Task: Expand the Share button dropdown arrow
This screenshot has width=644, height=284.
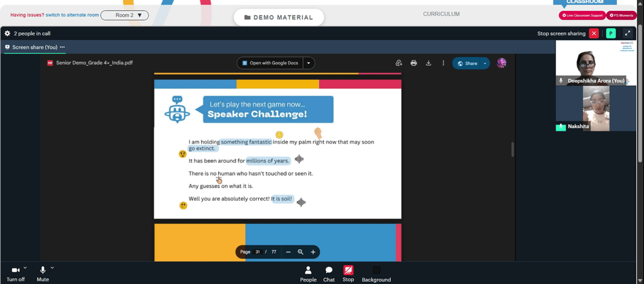Action: point(485,63)
